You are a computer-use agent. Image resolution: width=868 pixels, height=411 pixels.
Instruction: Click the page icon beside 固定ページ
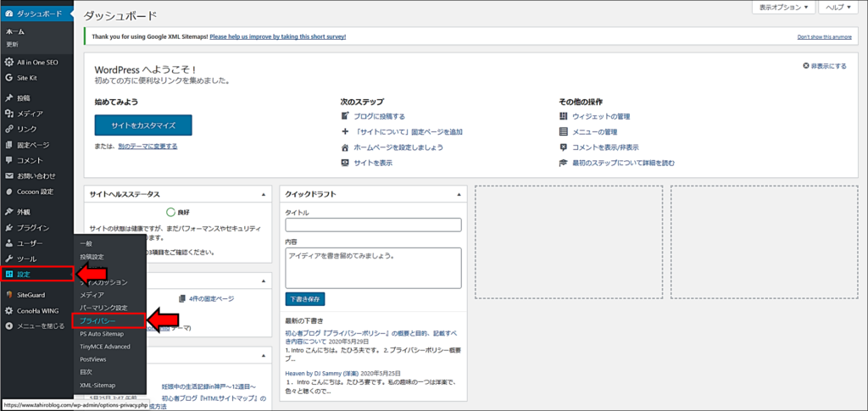point(8,145)
